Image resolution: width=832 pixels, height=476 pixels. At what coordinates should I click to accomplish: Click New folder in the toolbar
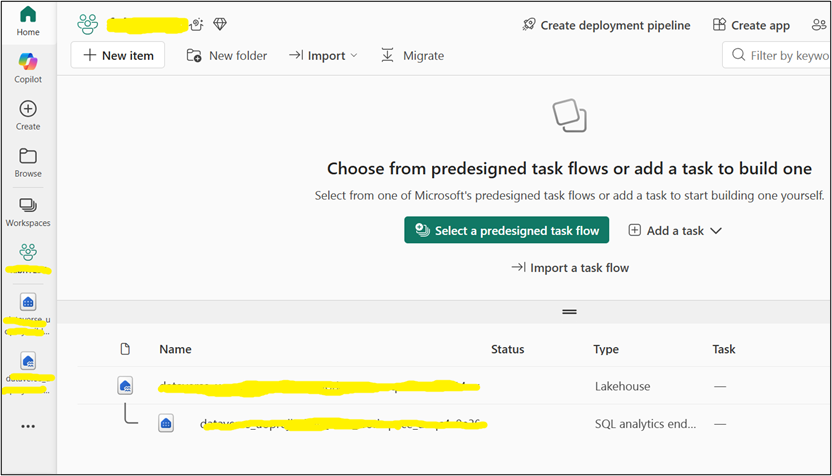[x=227, y=56]
